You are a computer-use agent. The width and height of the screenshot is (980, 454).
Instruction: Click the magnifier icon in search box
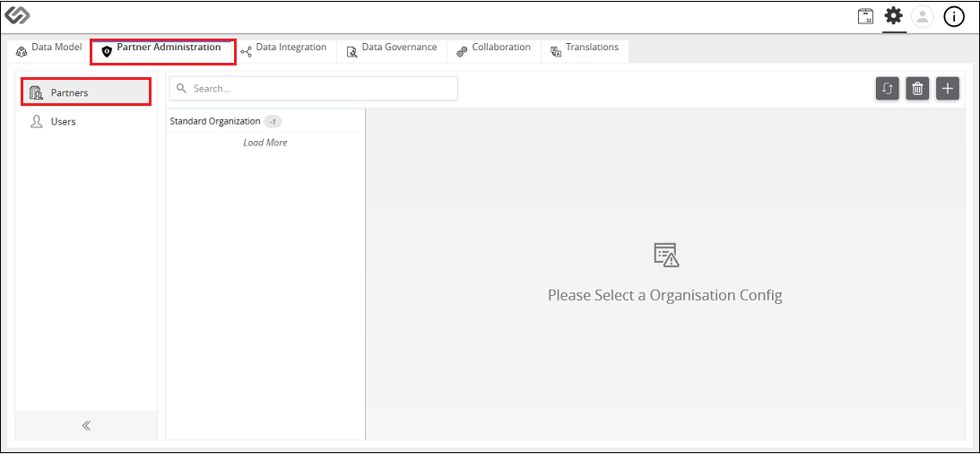click(182, 89)
